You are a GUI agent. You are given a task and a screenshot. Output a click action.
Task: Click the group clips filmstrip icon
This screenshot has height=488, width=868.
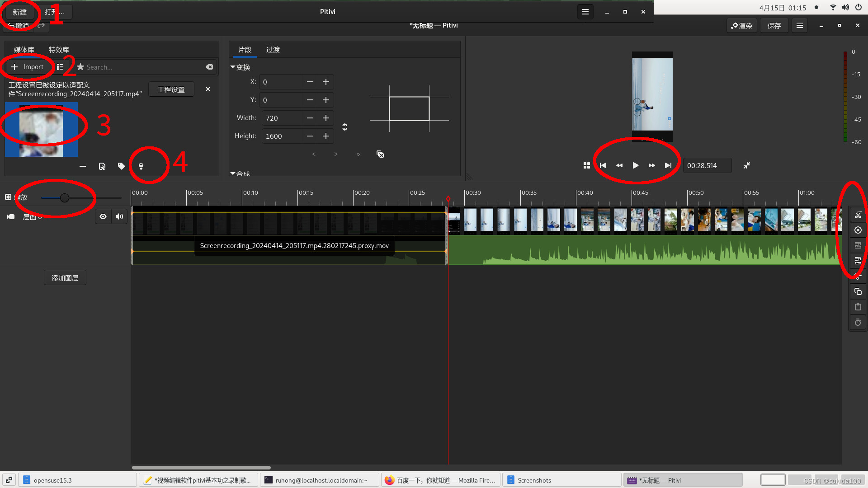click(x=858, y=246)
